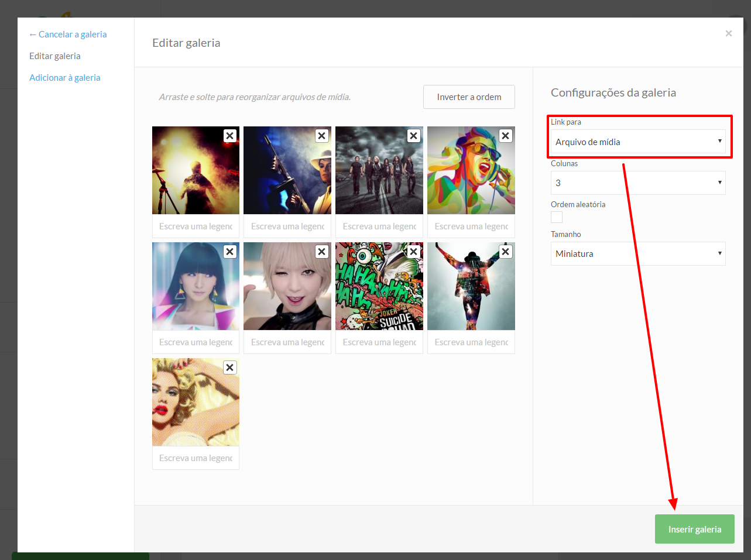Remove the colorful headphones pop-art image
751x560 pixels.
click(x=506, y=136)
